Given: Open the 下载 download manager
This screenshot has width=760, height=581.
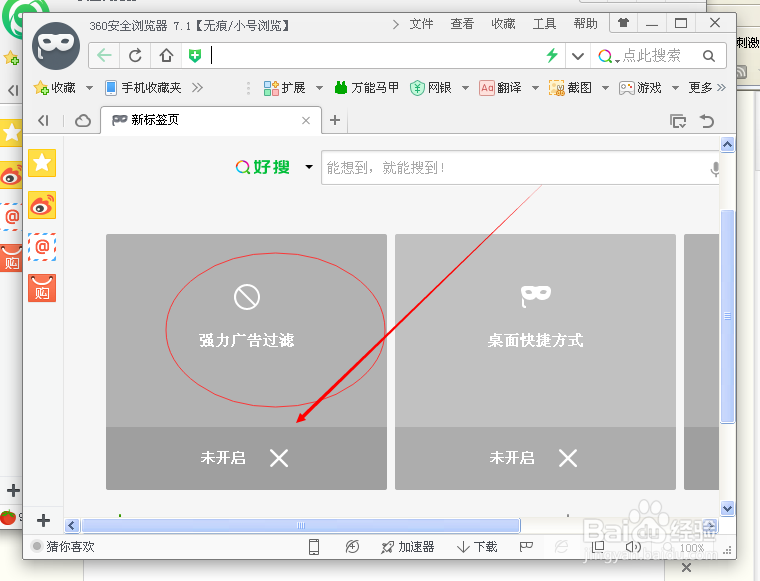Looking at the screenshot, I should (477, 547).
